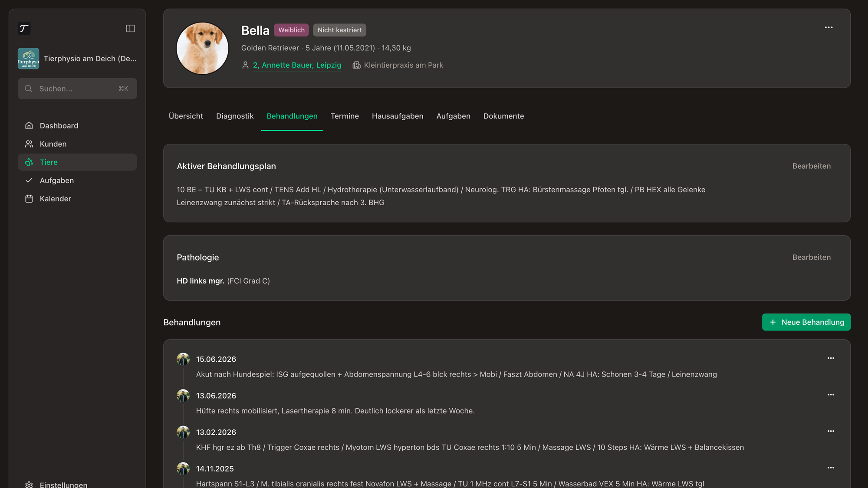The width and height of the screenshot is (868, 488).
Task: Open Einstellungen via its gear icon
Action: [x=29, y=485]
